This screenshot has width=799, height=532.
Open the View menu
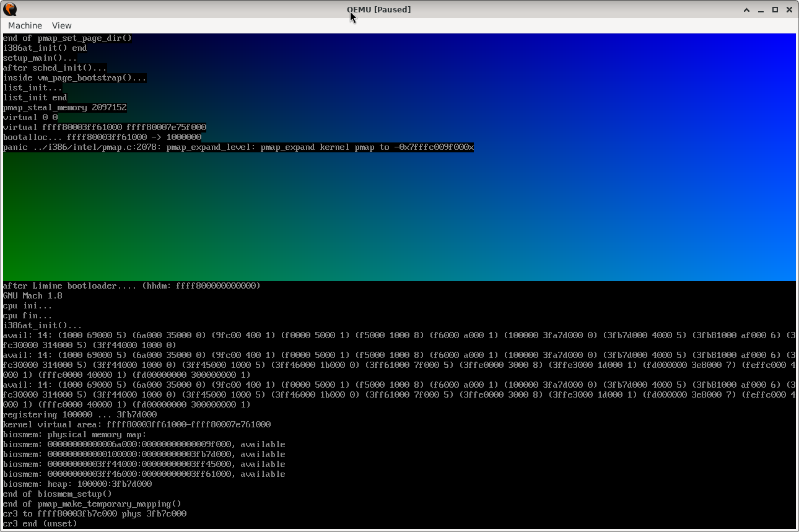[x=62, y=25]
